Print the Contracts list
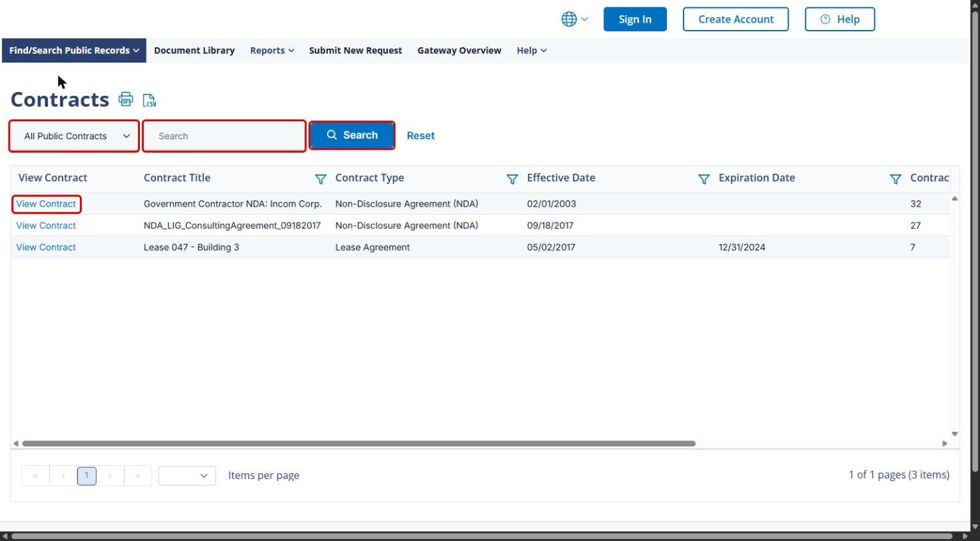The image size is (980, 541). (126, 99)
